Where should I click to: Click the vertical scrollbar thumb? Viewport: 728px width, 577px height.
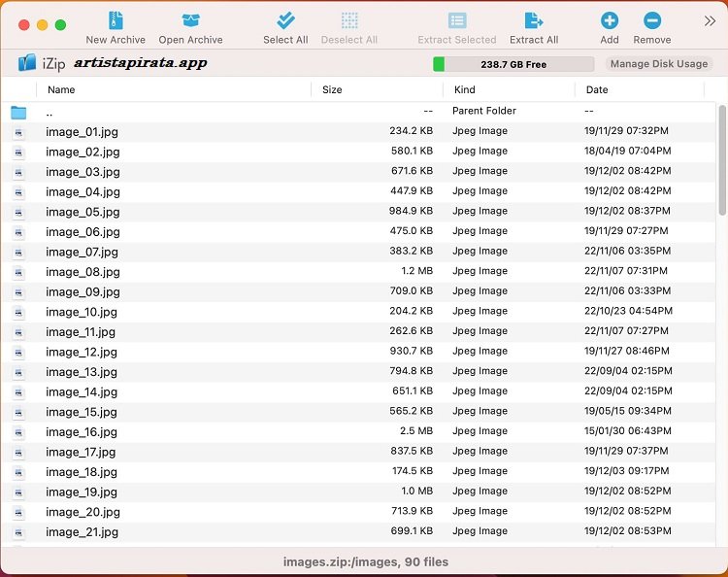click(722, 160)
